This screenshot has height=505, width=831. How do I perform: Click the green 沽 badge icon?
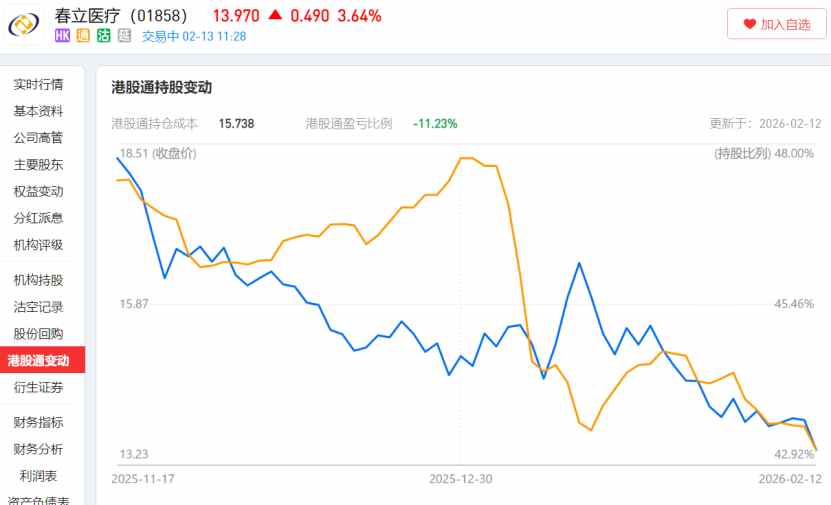(103, 36)
